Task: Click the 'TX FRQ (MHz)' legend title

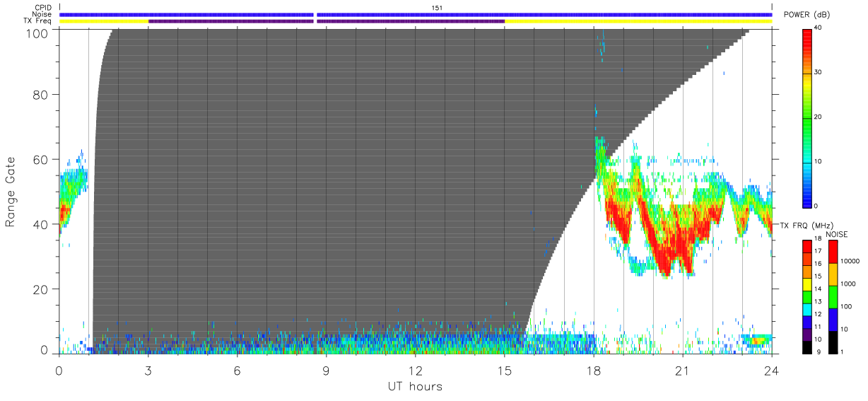Action: point(807,225)
